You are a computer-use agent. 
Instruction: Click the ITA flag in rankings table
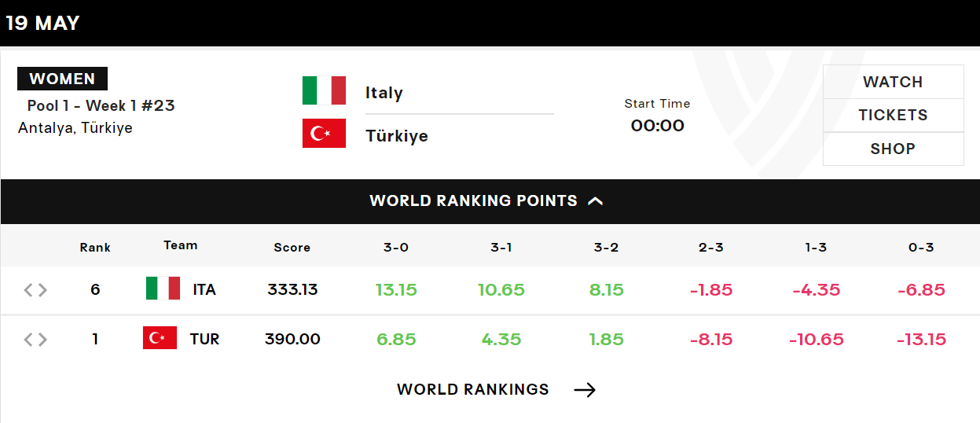click(x=163, y=289)
